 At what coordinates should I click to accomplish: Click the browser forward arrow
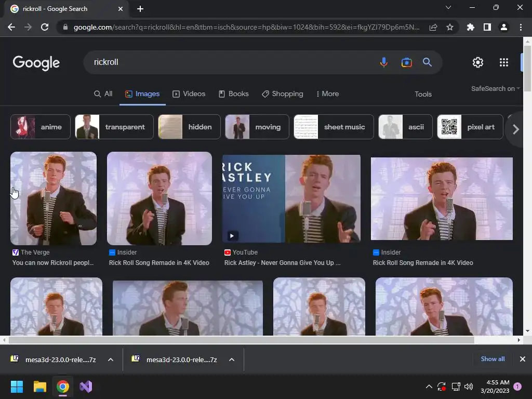point(28,27)
